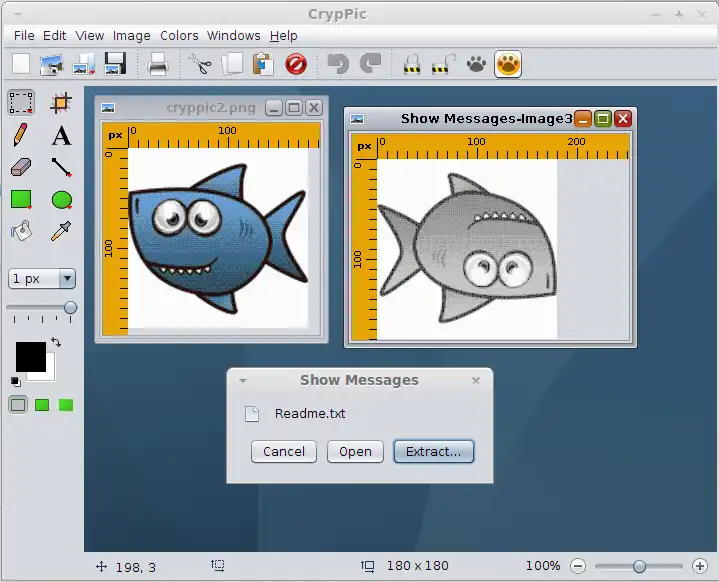Minimize the Show Messages-Image3 sub-window
Viewport: 719px width, 582px height.
click(x=583, y=119)
